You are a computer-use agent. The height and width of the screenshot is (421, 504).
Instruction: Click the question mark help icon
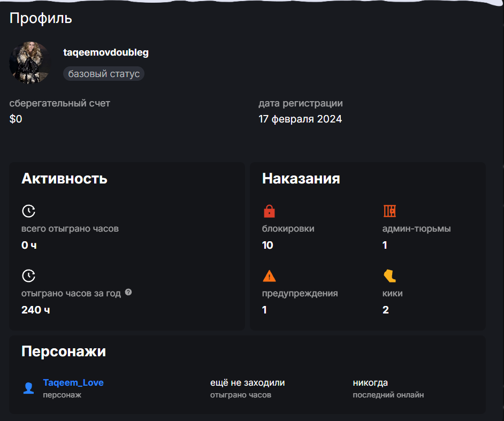tap(128, 293)
